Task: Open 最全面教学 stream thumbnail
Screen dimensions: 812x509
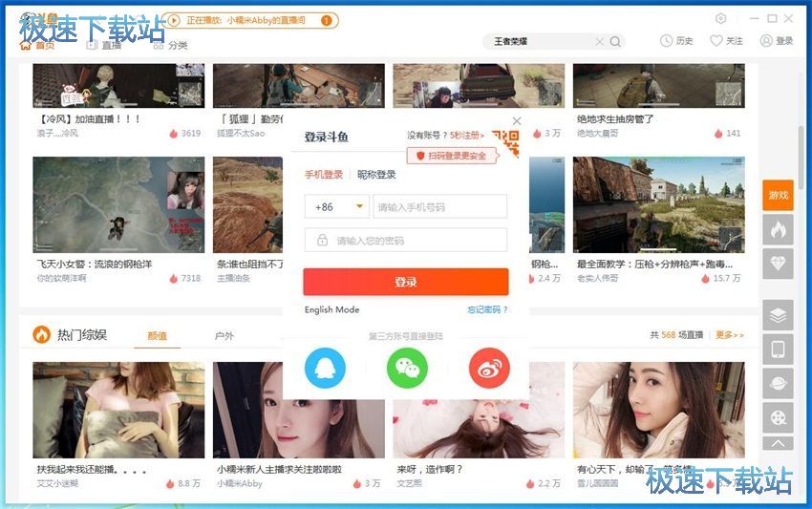Action: tap(659, 205)
